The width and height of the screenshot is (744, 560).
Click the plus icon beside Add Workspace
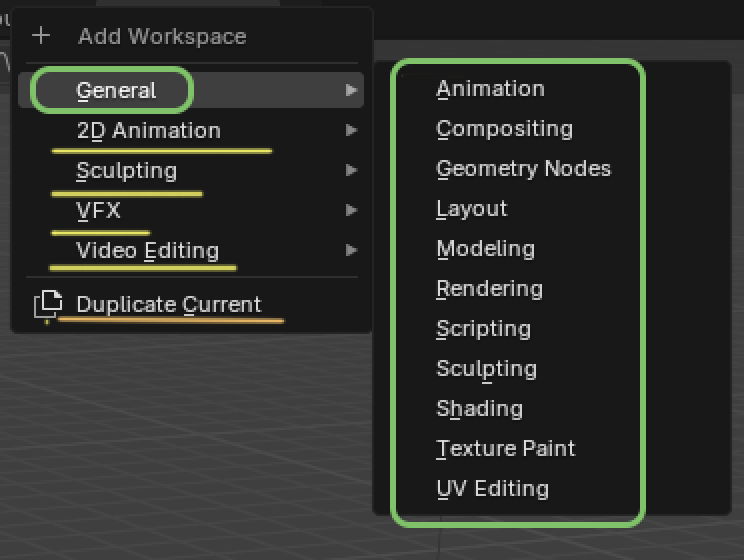tap(41, 37)
